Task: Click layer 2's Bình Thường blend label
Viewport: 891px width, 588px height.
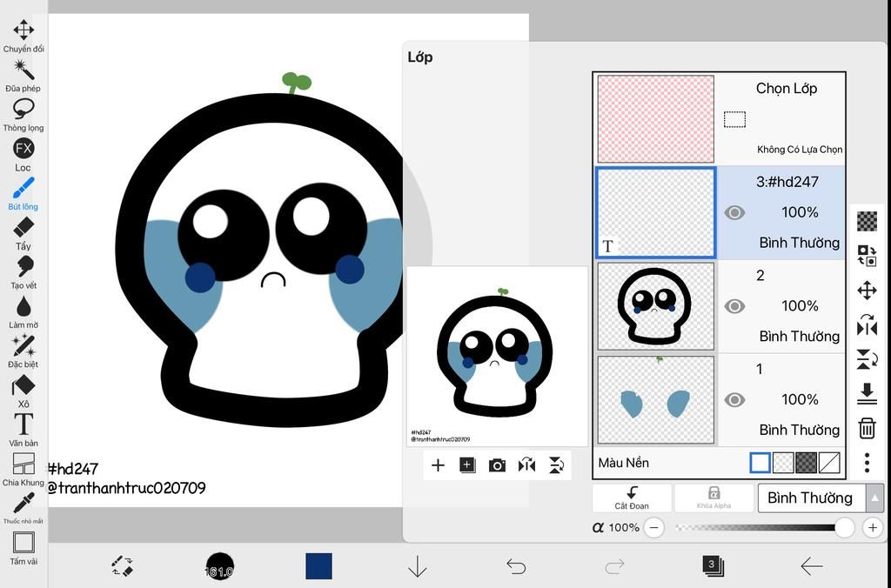Action: [x=800, y=337]
